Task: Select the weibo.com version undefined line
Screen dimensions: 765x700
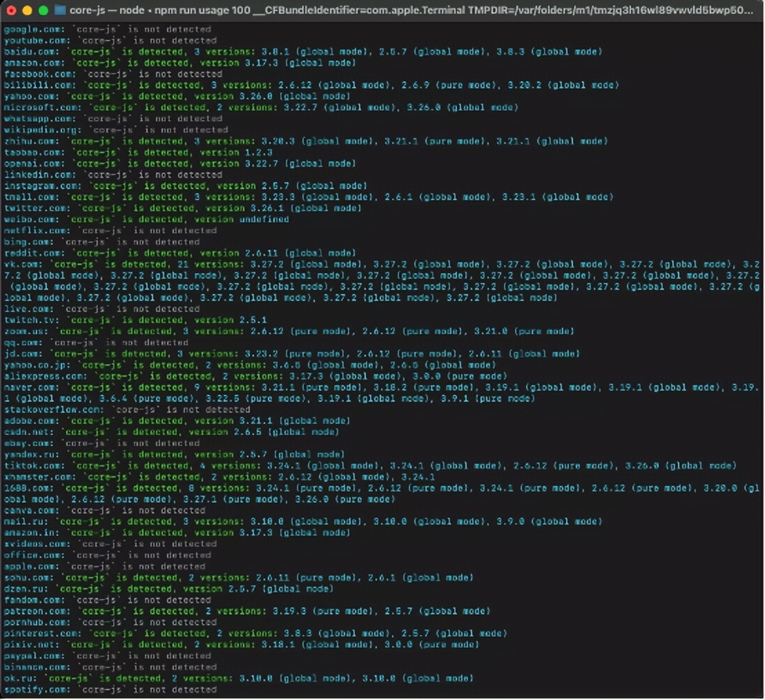Action: [138, 219]
